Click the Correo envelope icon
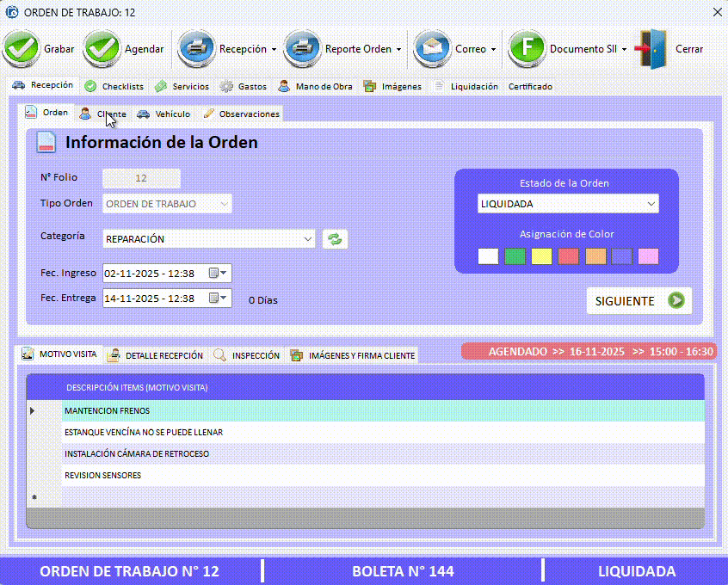Viewport: 728px width, 585px height. (x=432, y=49)
